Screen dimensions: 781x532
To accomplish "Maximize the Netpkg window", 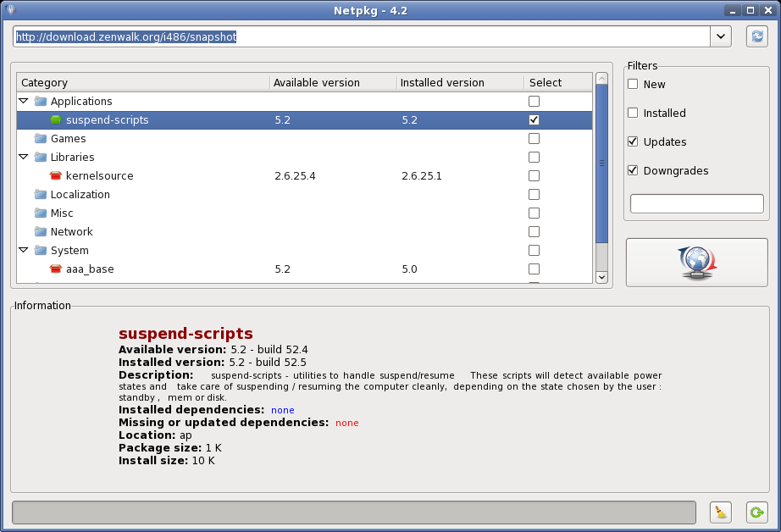I will 751,10.
